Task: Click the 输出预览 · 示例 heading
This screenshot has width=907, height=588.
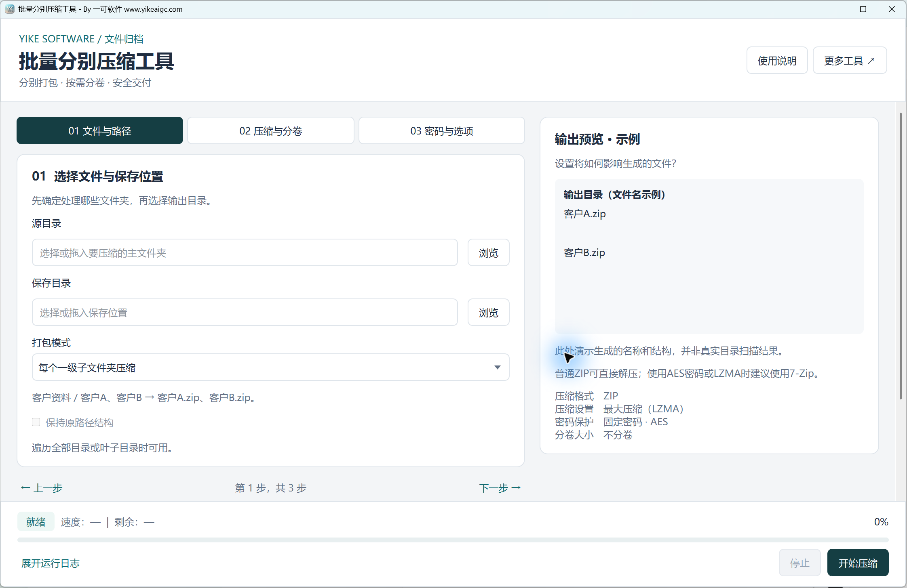Action: coord(597,140)
